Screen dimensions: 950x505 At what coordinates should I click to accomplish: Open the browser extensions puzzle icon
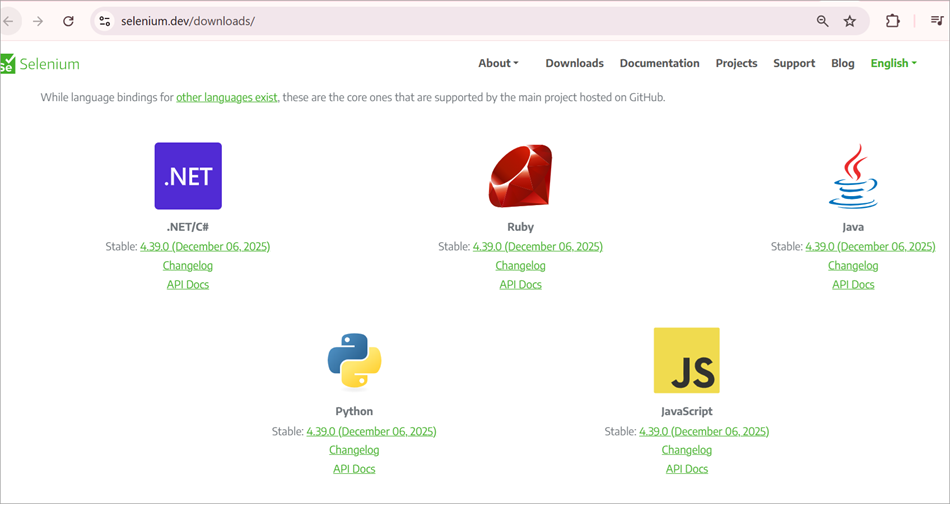coord(892,21)
